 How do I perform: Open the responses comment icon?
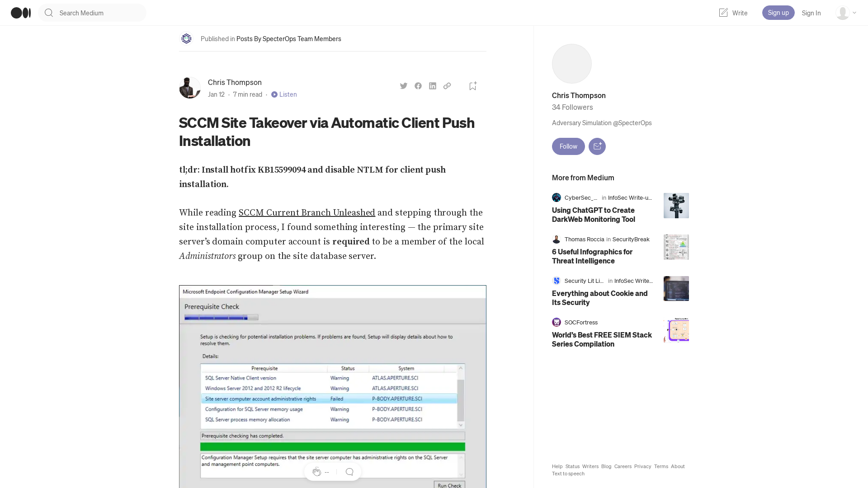point(349,472)
